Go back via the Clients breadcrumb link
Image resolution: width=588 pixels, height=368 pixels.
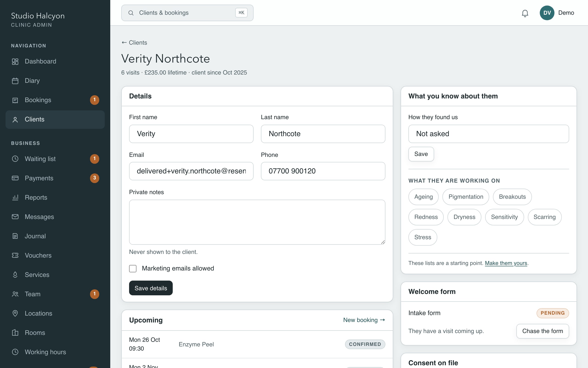tap(134, 43)
